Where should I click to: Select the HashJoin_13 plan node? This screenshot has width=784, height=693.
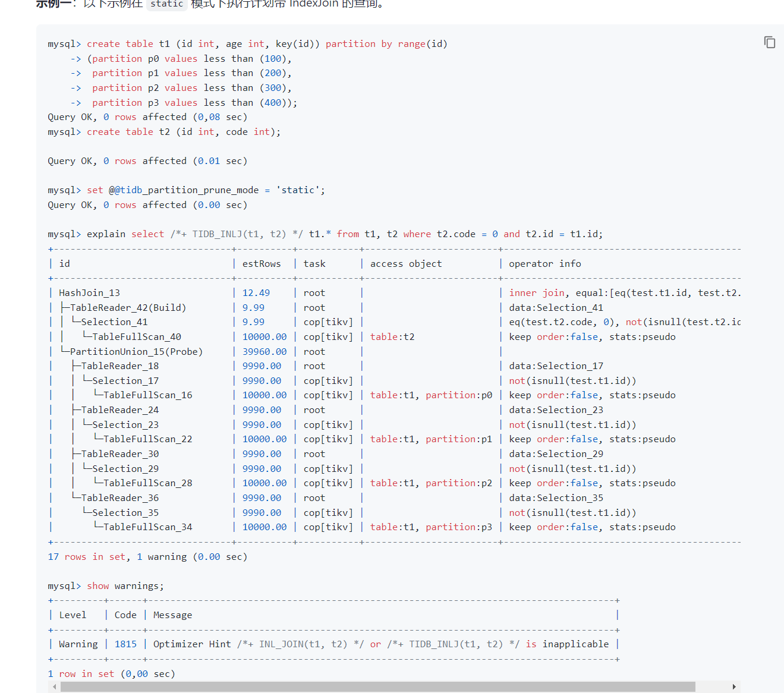[x=89, y=293]
